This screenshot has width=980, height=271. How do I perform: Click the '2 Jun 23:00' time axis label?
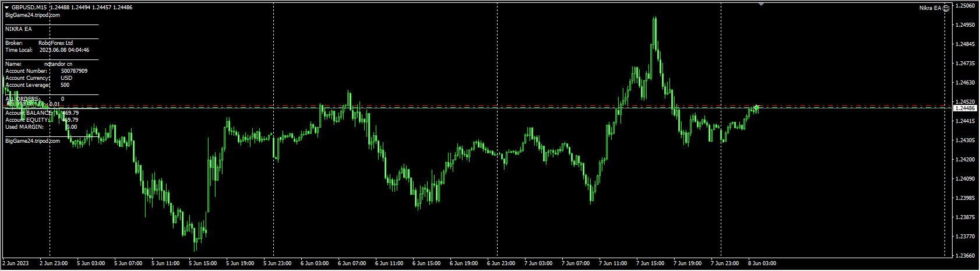coord(54,263)
